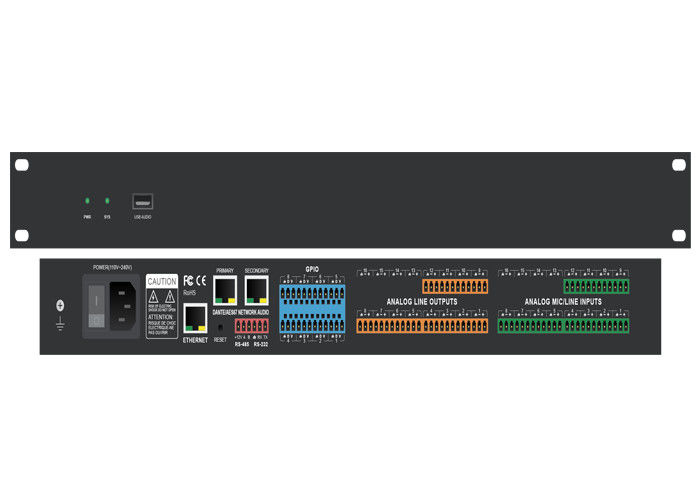Click the IEC power inlet socket
700x500 pixels.
tap(122, 299)
